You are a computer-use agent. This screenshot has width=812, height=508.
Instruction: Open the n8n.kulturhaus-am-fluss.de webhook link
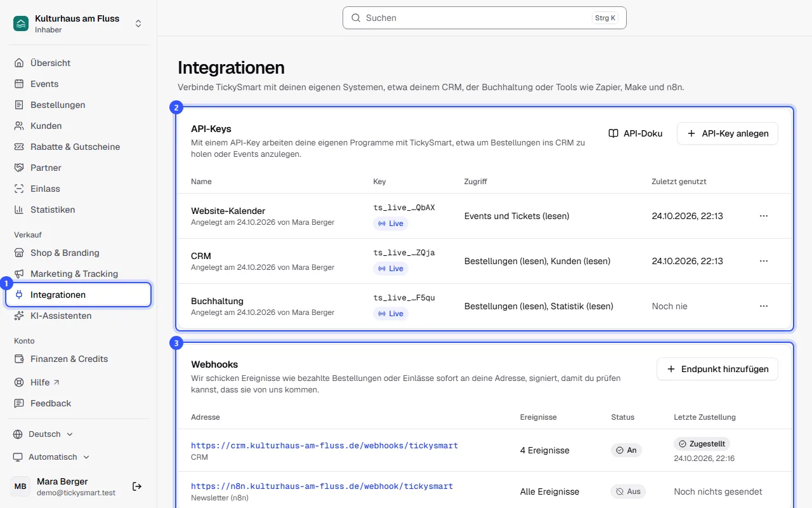tap(322, 486)
